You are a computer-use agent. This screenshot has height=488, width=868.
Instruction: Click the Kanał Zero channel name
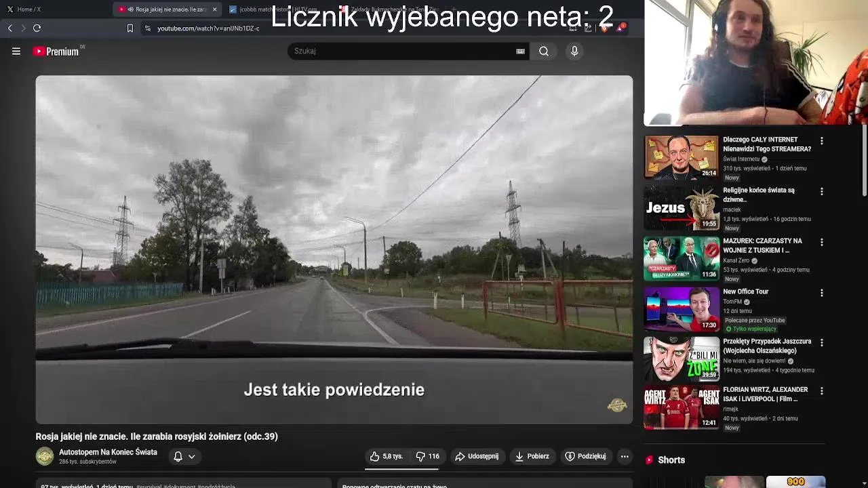point(736,260)
